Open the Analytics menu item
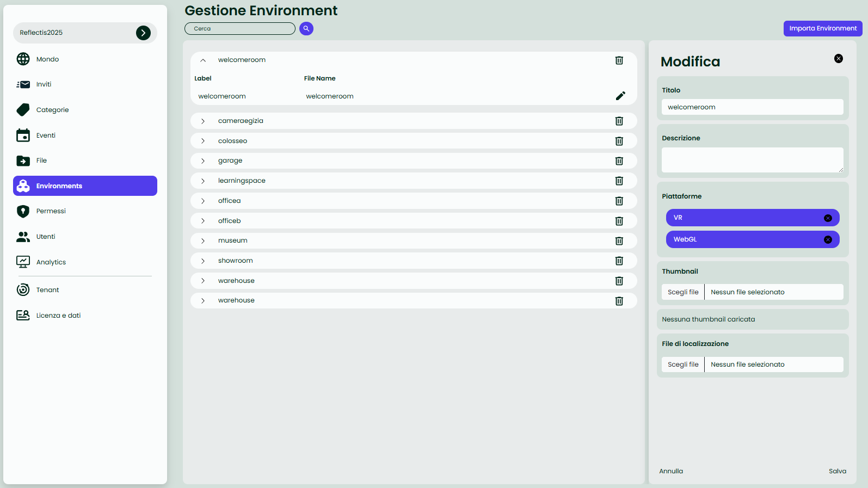The height and width of the screenshot is (488, 868). tap(51, 262)
